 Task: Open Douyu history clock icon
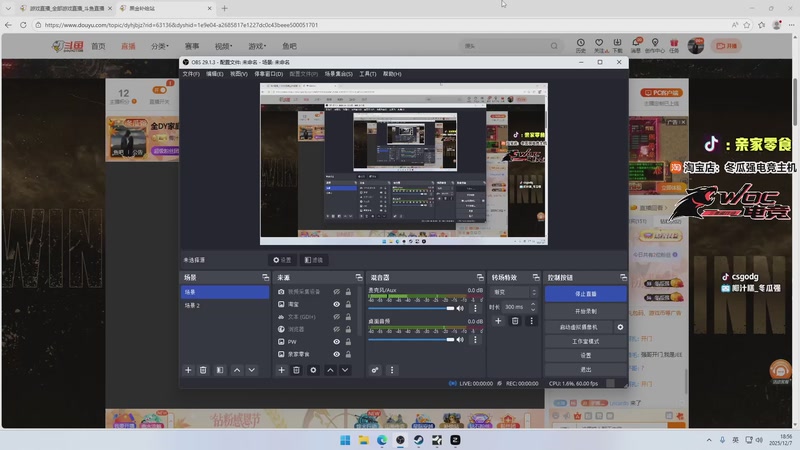tap(581, 45)
